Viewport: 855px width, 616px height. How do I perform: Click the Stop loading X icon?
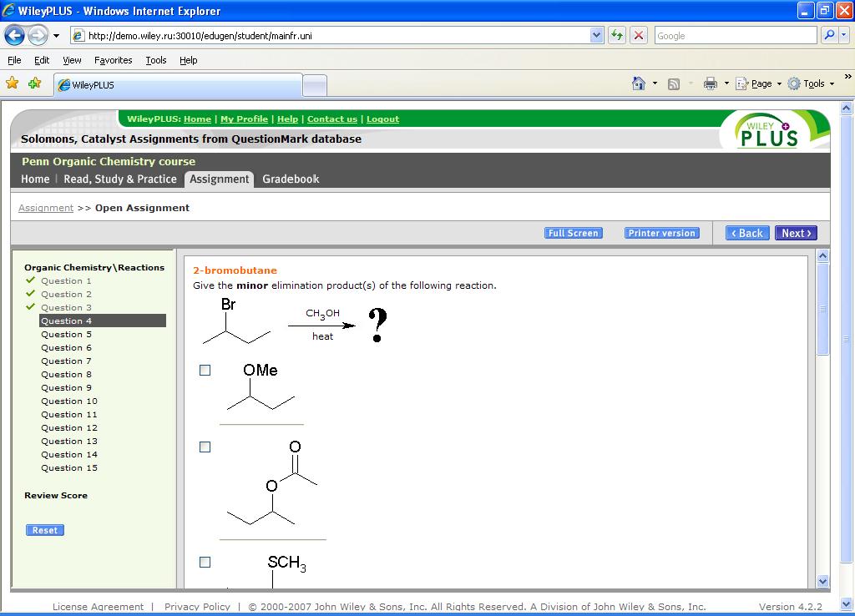(639, 35)
